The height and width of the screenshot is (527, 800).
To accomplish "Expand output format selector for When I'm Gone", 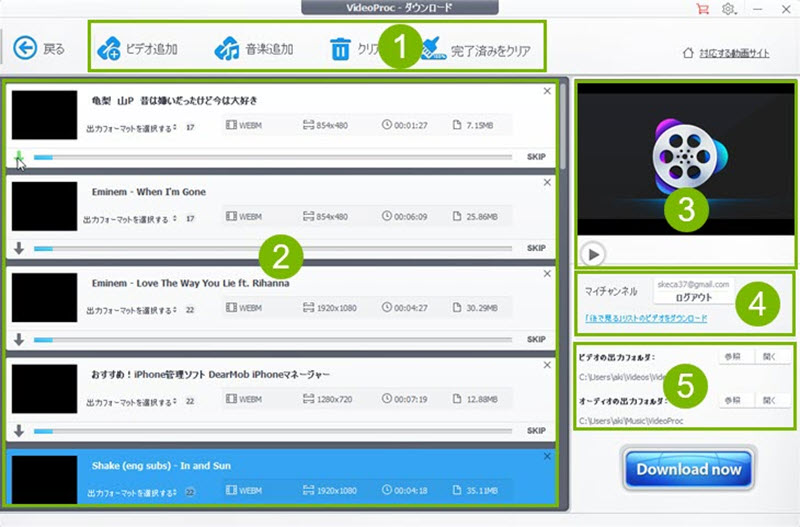I will tap(130, 218).
